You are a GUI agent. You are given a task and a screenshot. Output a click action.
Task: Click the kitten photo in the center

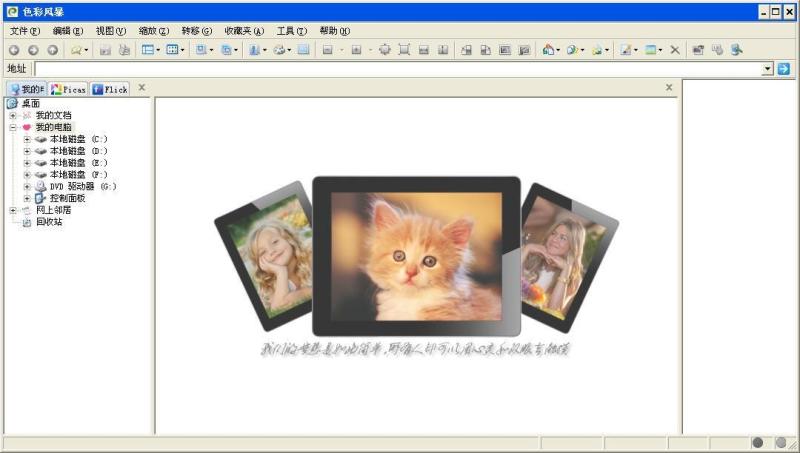coord(416,256)
